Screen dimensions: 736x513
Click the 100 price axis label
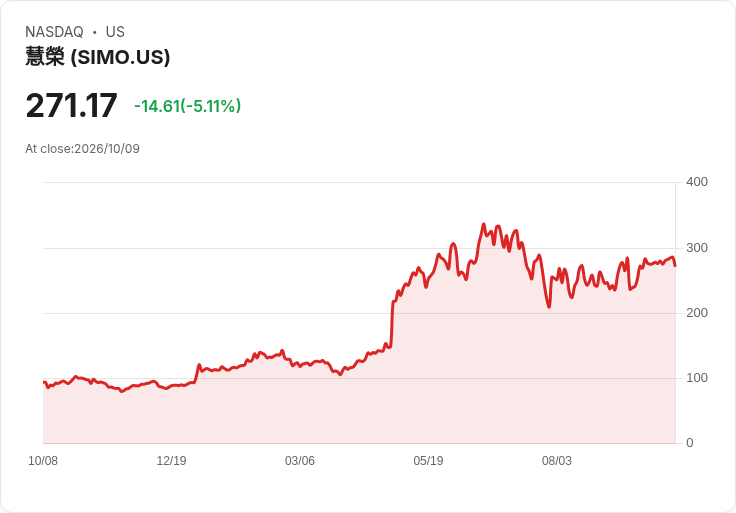tap(697, 378)
